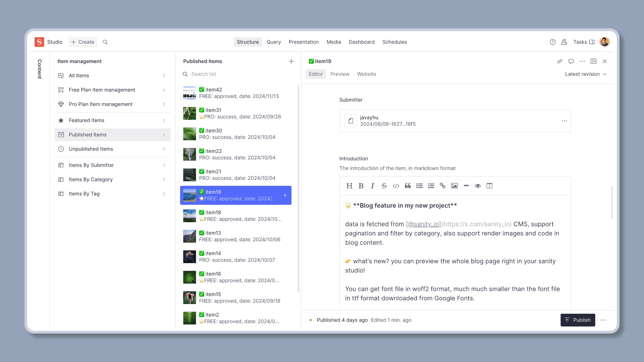
Task: Click the fullscreen editor icon
Action: [490, 185]
